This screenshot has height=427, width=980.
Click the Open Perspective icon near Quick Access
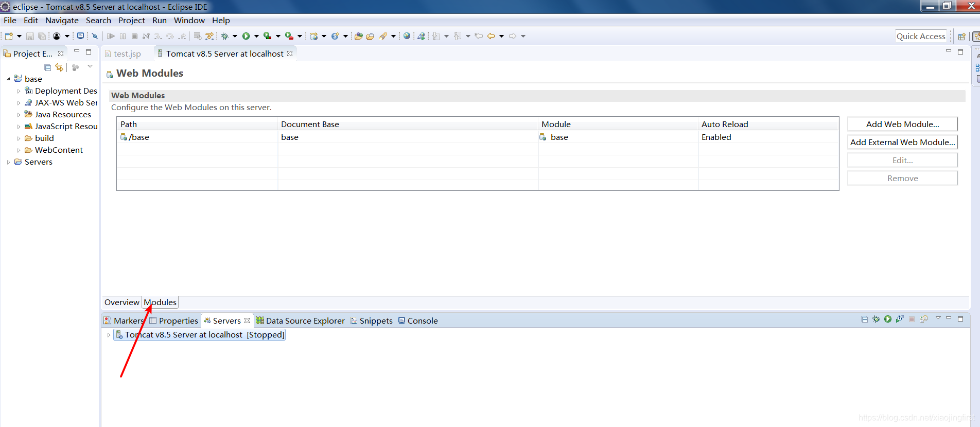(961, 36)
